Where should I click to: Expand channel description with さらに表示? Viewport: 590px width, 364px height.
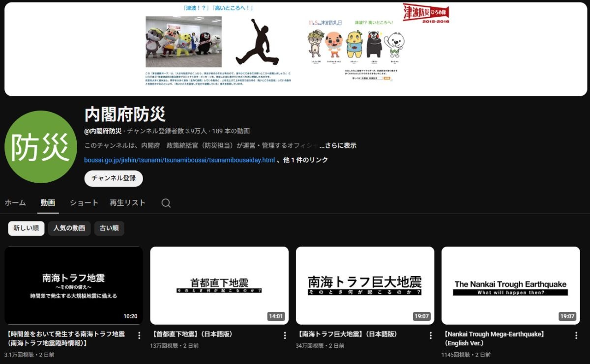pyautogui.click(x=338, y=146)
